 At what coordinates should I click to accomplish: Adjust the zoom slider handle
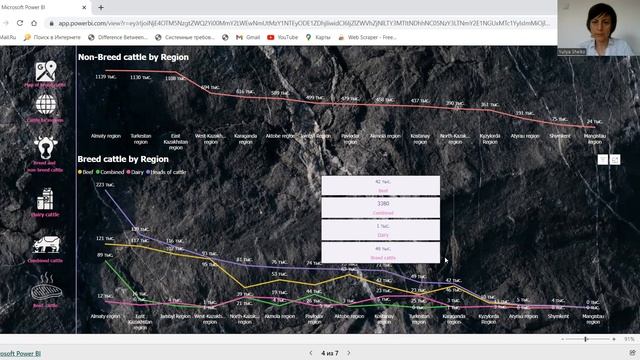pyautogui.click(x=586, y=339)
